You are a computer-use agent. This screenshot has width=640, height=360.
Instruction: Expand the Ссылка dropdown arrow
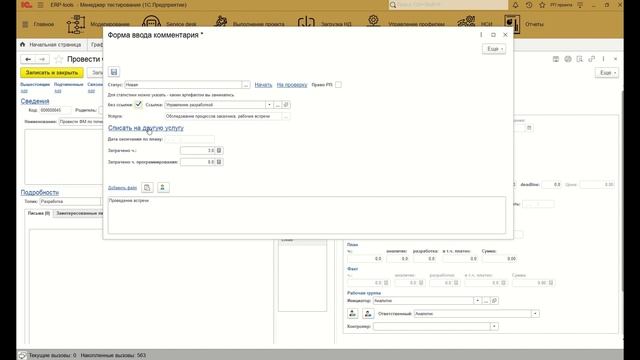pyautogui.click(x=269, y=105)
